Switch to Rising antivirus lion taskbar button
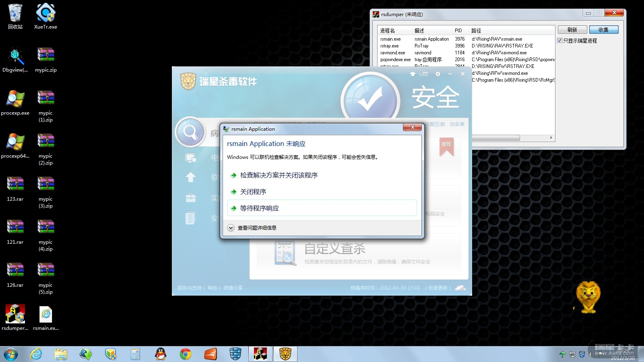This screenshot has width=644, height=362. (285, 354)
